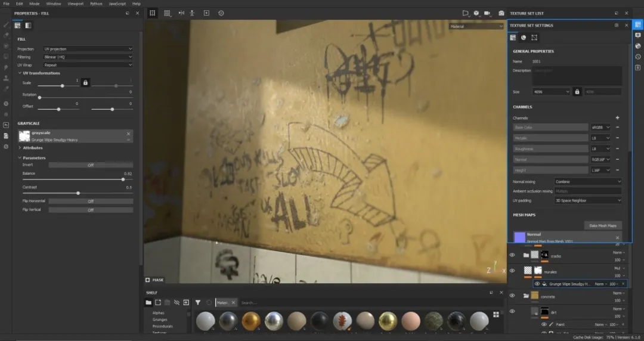Hide the murales layer with eye icon

512,271
